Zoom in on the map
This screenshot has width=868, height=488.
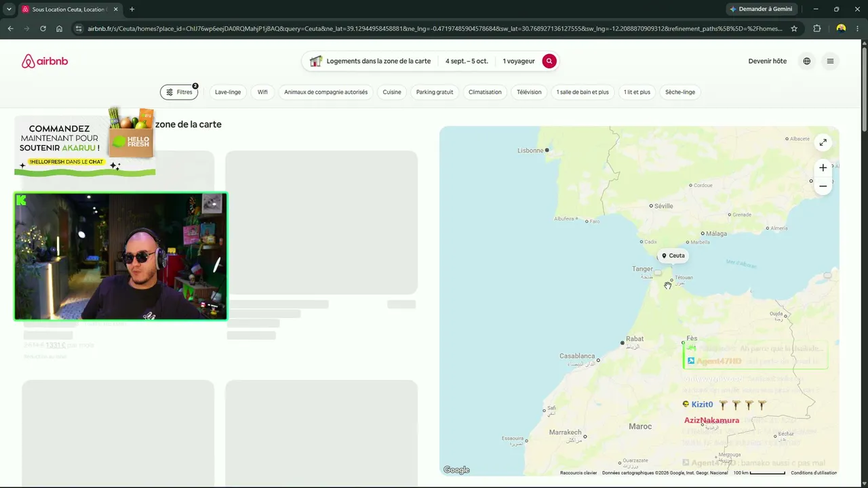[823, 167]
